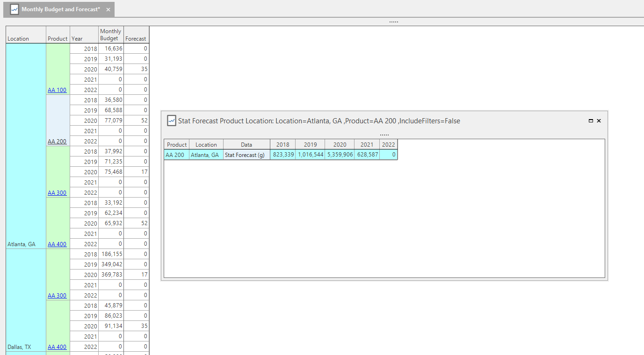
Task: Select the 77,079 monthly budget cell
Action: click(x=111, y=121)
